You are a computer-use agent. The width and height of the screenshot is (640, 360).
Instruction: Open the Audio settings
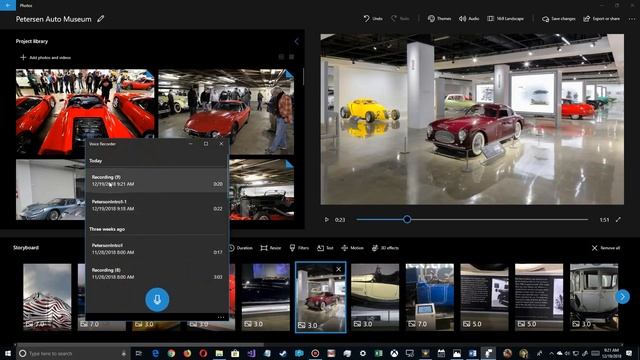pyautogui.click(x=469, y=19)
